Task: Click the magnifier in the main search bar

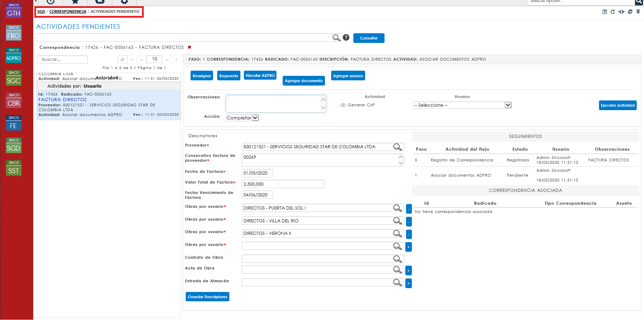Action: click(x=336, y=38)
